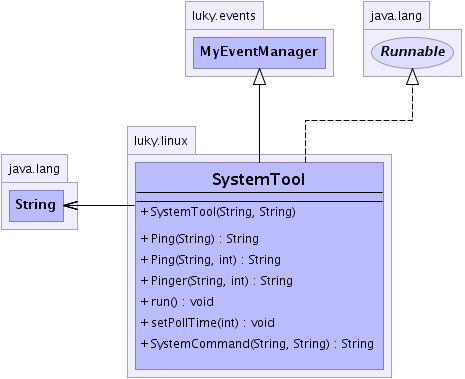465x379 pixels.
Task: Select the MyEventManager class box
Action: [x=259, y=53]
